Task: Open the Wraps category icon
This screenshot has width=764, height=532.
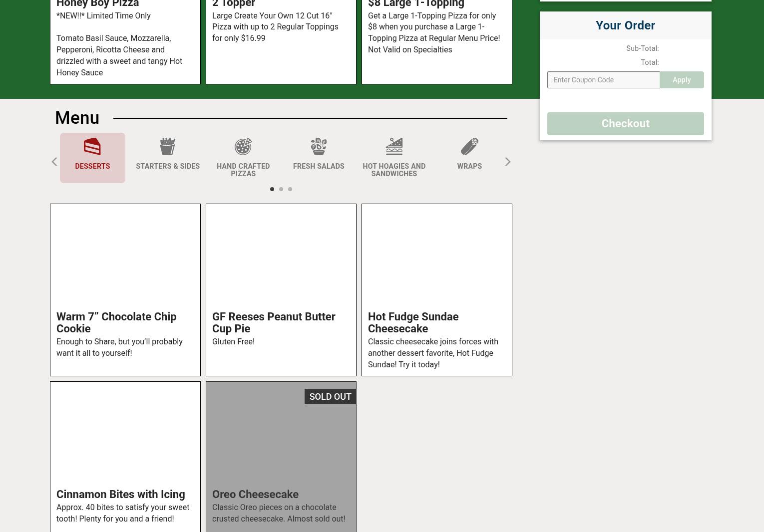Action: click(469, 147)
